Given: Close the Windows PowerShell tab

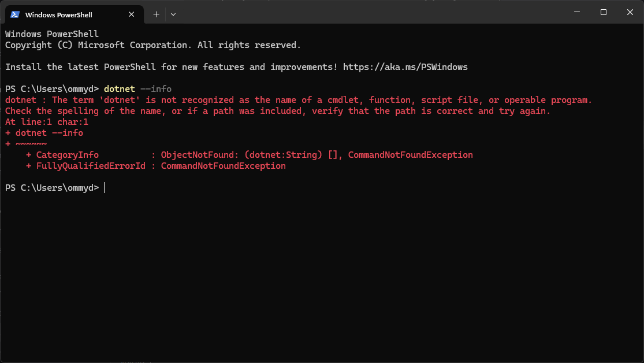Looking at the screenshot, I should pyautogui.click(x=132, y=14).
